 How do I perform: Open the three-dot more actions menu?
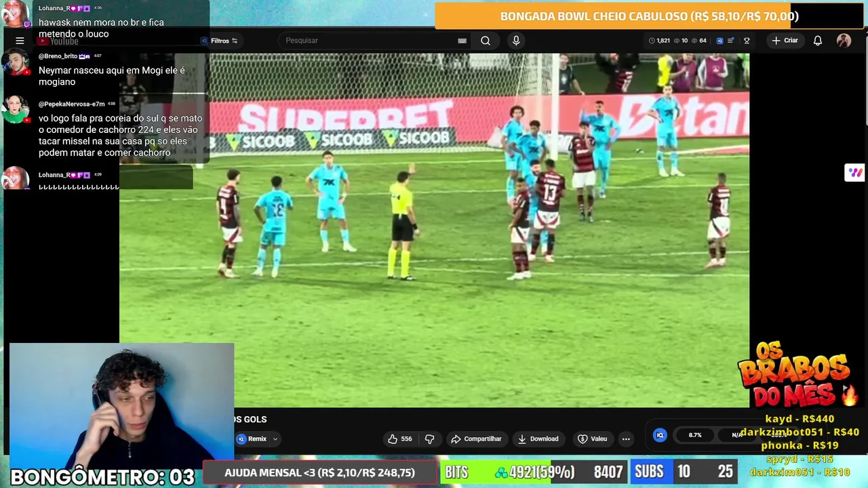[626, 439]
